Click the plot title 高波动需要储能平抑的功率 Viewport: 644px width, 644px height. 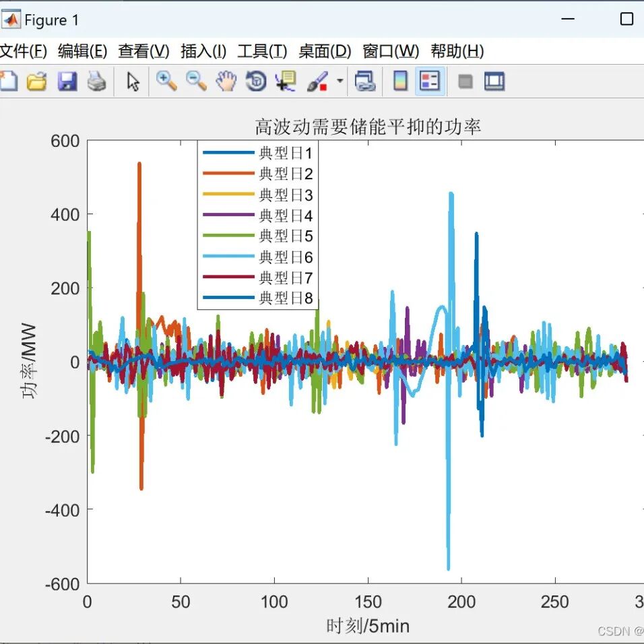click(x=368, y=127)
